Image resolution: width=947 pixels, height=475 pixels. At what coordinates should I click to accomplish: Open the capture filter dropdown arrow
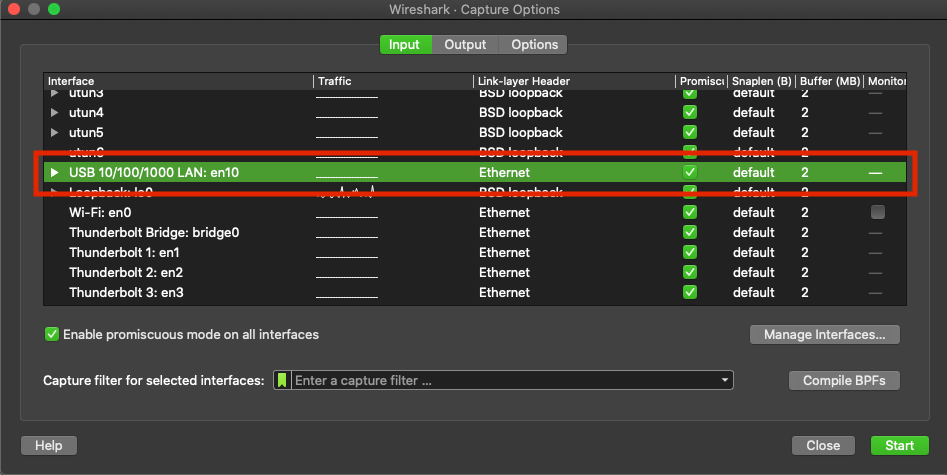coord(724,380)
